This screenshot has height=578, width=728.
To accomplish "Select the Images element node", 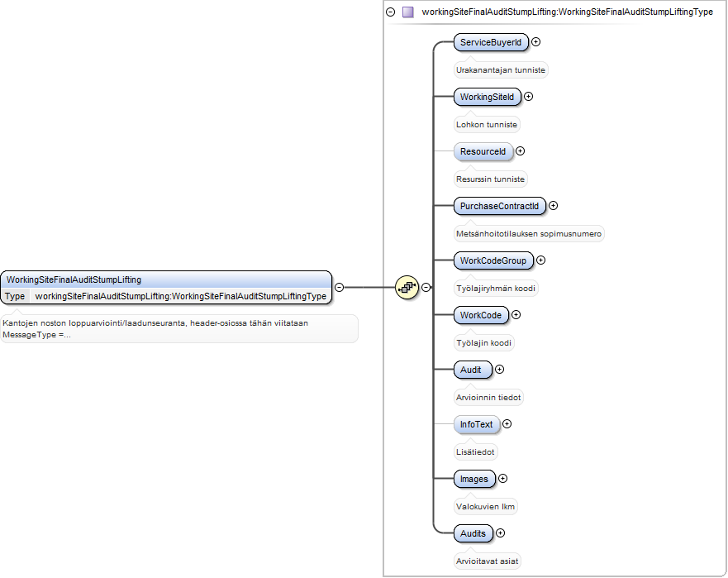I will point(474,479).
